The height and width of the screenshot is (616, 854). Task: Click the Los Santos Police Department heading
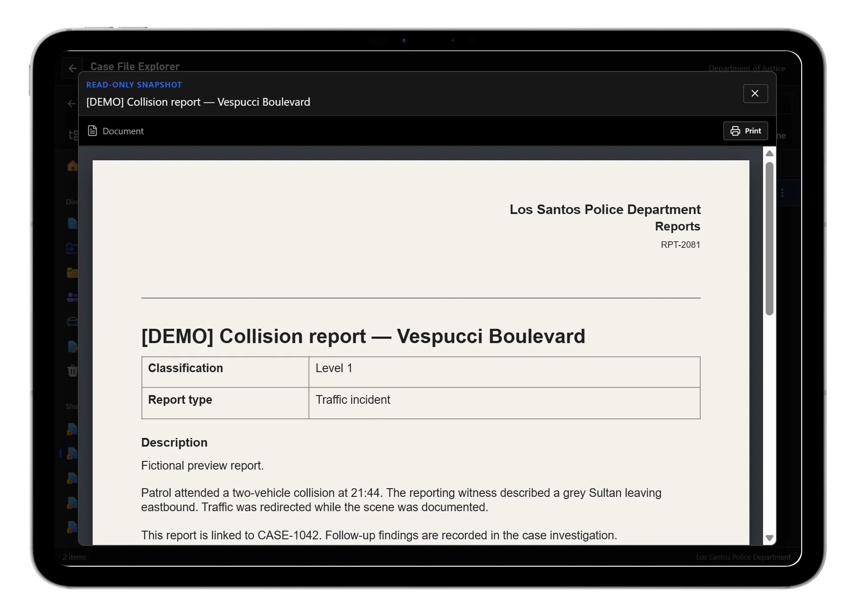(605, 210)
